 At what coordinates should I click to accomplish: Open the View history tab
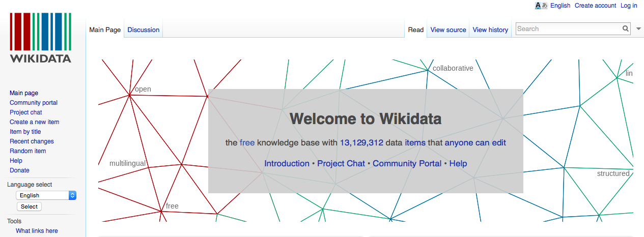click(x=490, y=30)
